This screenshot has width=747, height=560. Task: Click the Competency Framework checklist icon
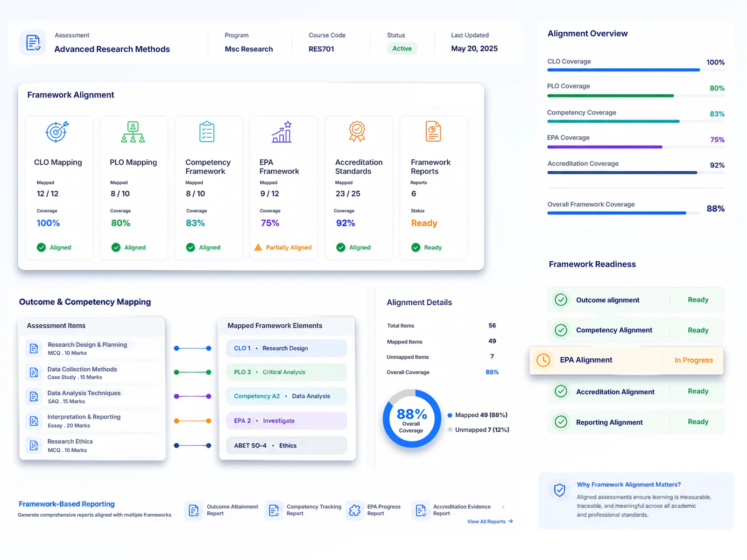[207, 132]
